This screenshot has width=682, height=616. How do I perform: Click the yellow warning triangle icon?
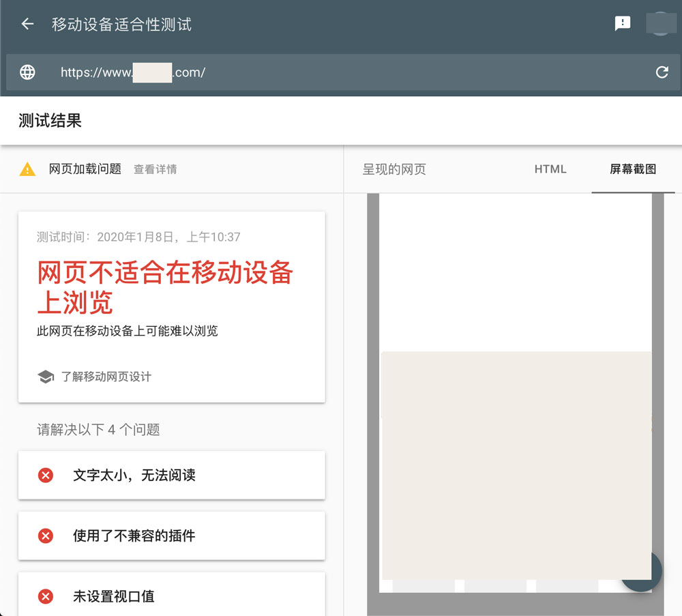[x=27, y=168]
